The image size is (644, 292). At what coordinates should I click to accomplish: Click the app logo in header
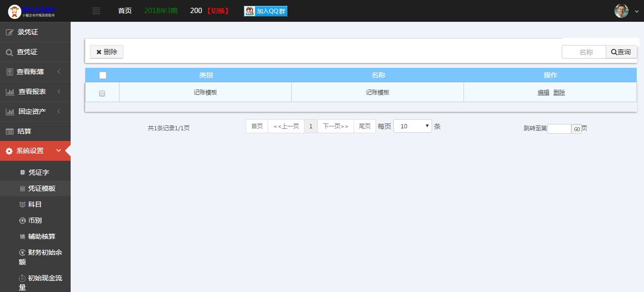pos(32,11)
